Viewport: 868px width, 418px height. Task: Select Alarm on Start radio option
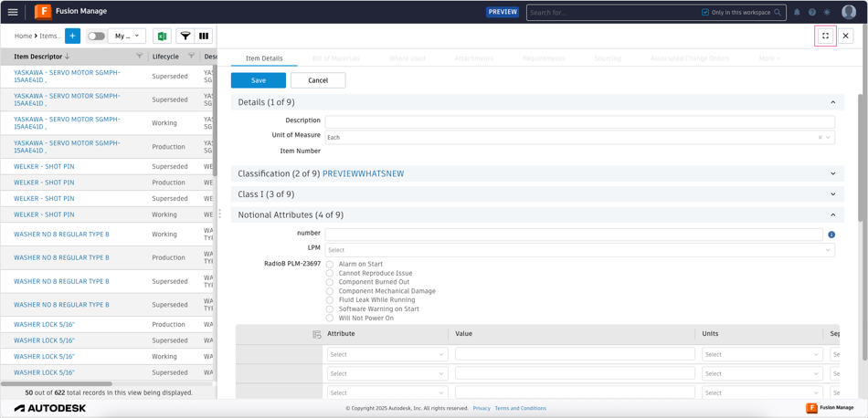(329, 265)
